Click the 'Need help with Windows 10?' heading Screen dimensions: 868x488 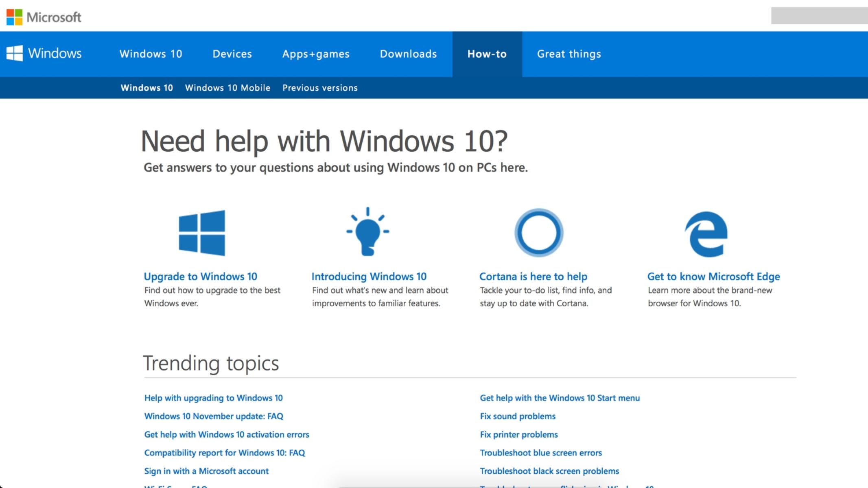click(324, 142)
